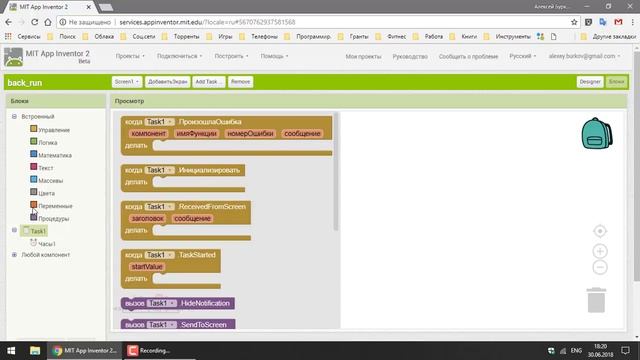Select the startValue parameter block
This screenshot has width=640, height=360.
[147, 267]
